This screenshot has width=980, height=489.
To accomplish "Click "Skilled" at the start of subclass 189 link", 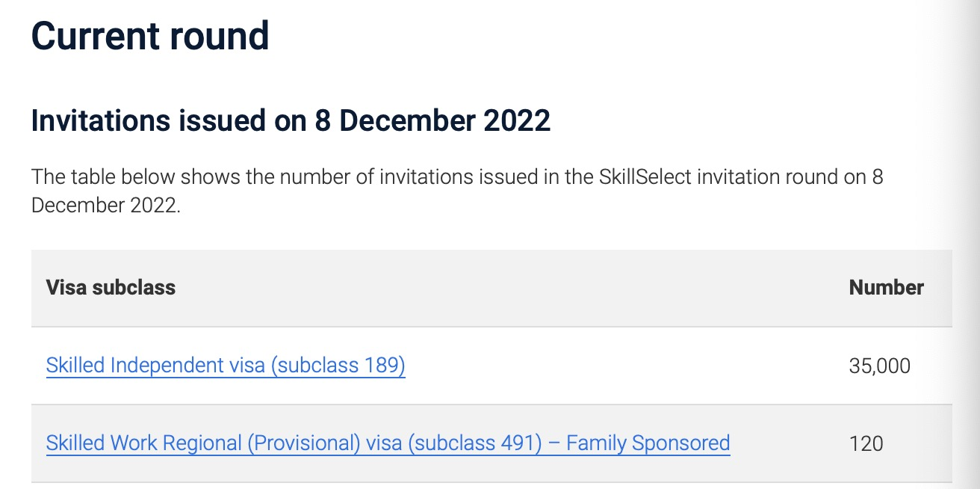I will coord(75,366).
